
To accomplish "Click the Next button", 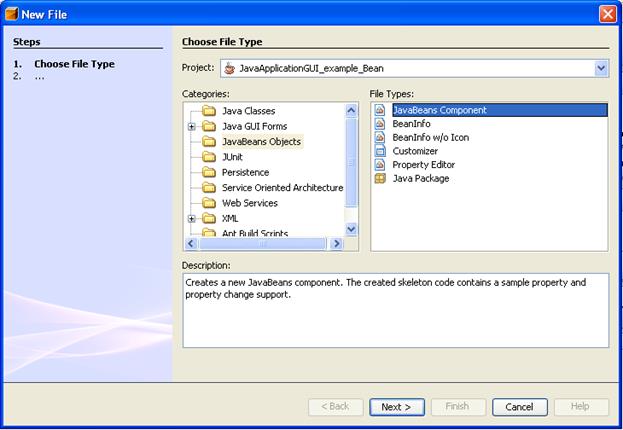I will click(397, 407).
